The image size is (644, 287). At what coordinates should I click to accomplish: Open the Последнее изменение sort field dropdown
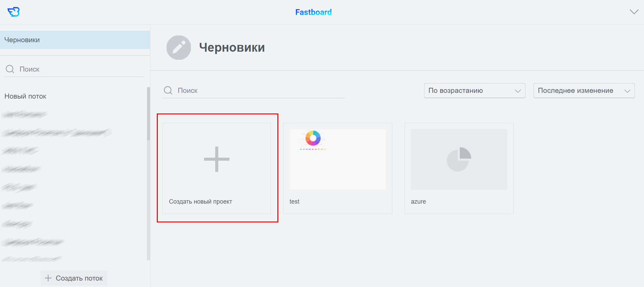click(584, 90)
